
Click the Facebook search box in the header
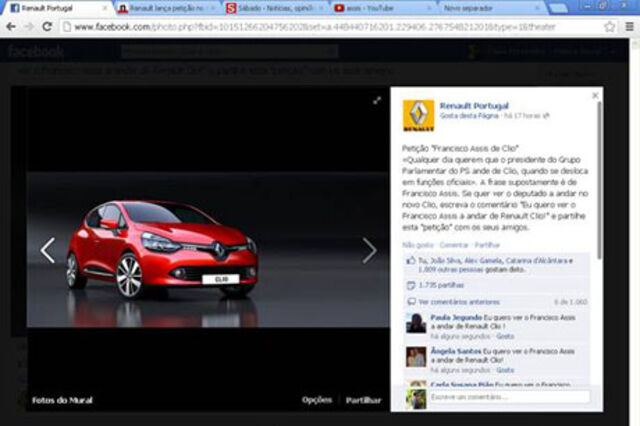point(229,51)
